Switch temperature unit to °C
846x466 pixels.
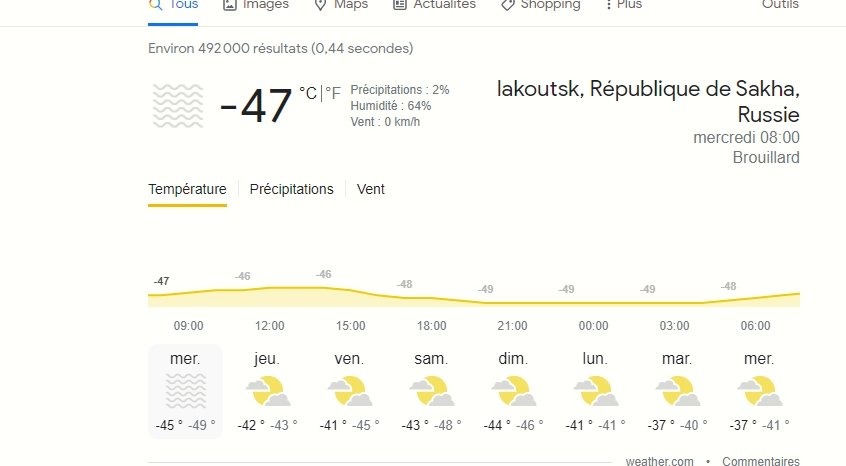308,93
